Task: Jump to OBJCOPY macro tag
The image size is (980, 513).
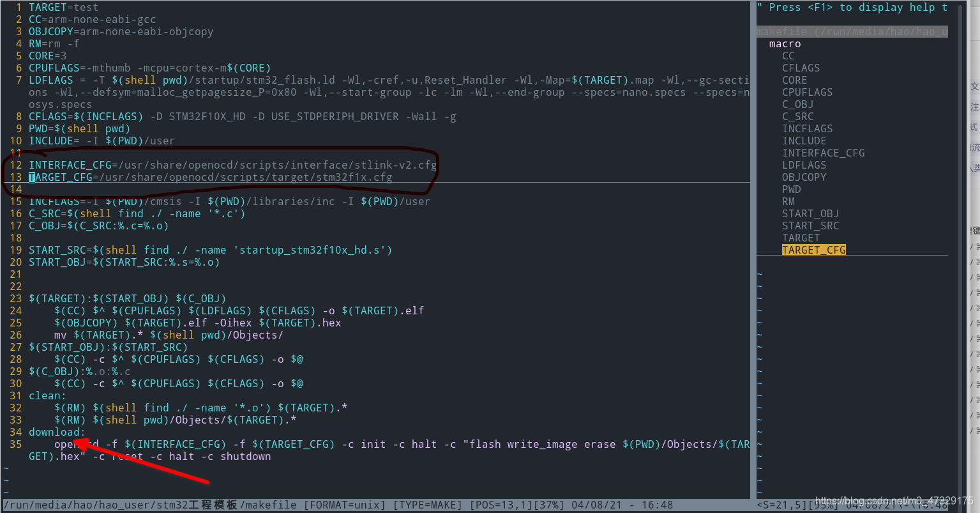Action: pyautogui.click(x=804, y=177)
